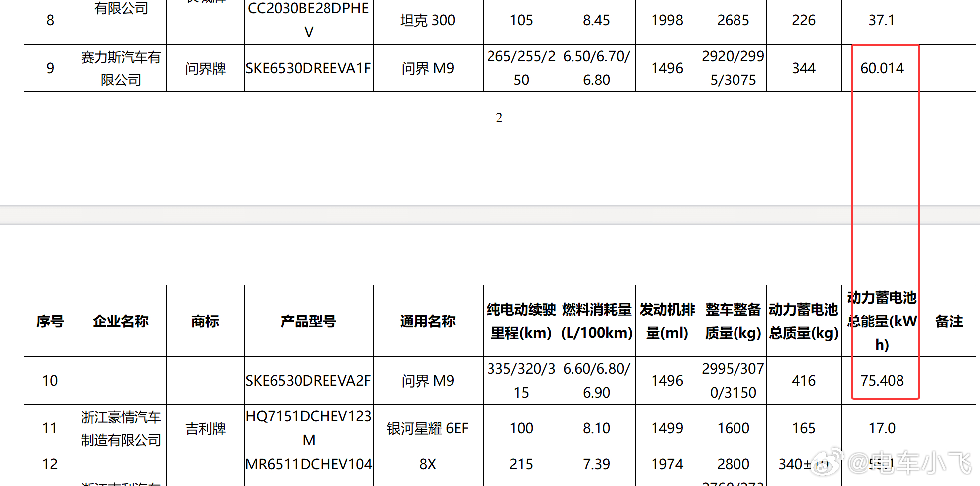980x486 pixels.
Task: Select the electric range value "215"
Action: pos(521,464)
